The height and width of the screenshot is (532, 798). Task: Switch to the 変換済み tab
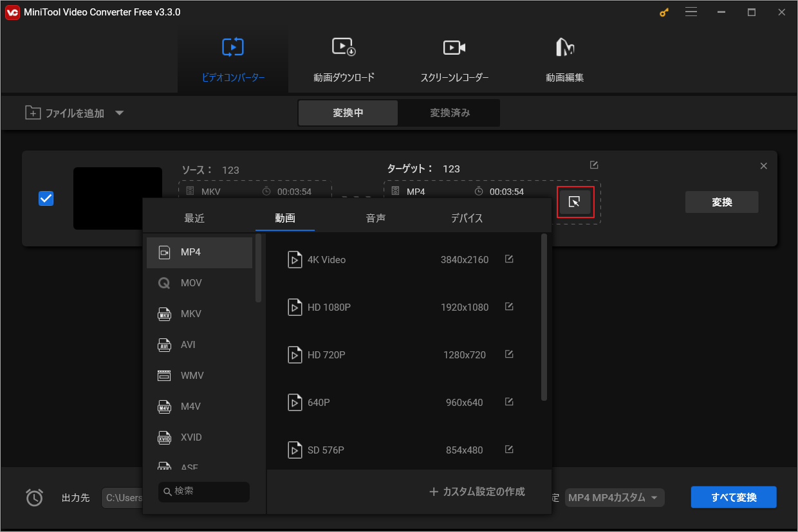450,113
